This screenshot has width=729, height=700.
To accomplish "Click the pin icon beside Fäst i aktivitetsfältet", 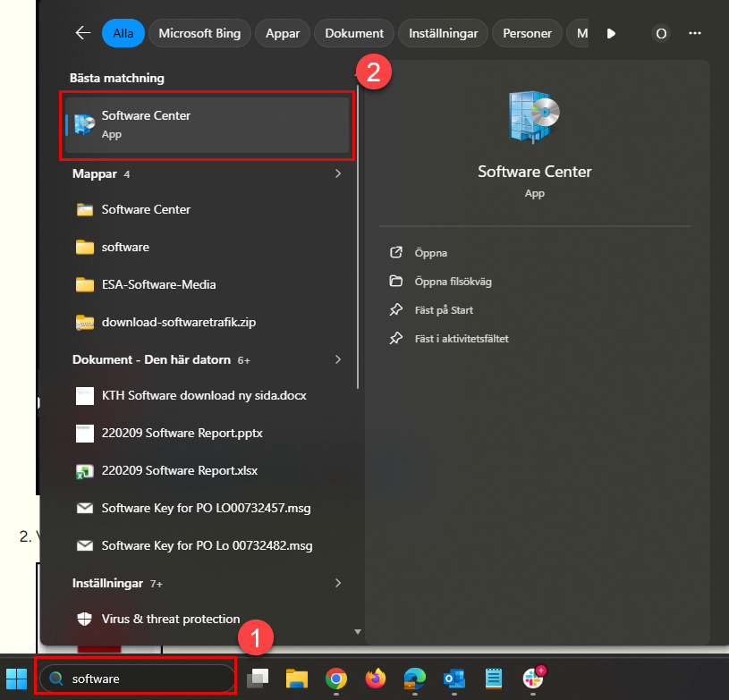I will tap(395, 339).
